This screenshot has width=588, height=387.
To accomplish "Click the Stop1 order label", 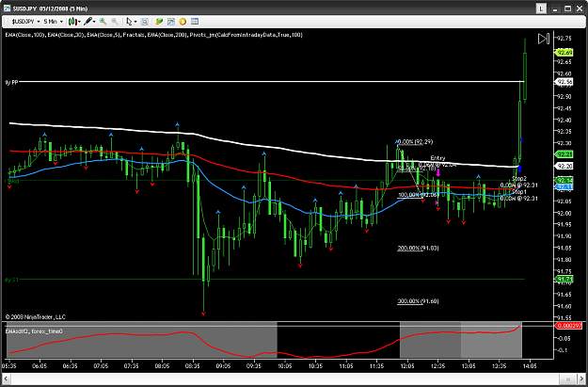I will pos(519,192).
